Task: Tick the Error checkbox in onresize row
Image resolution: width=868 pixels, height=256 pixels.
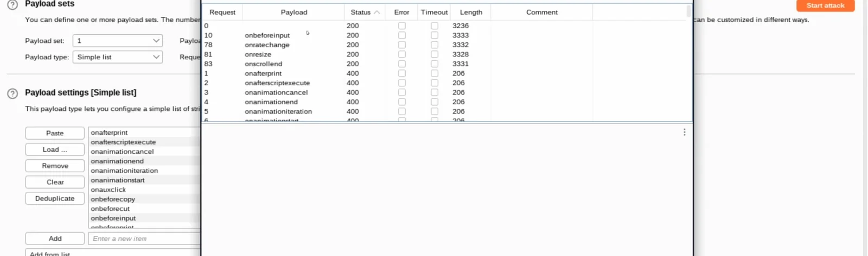Action: 402,54
